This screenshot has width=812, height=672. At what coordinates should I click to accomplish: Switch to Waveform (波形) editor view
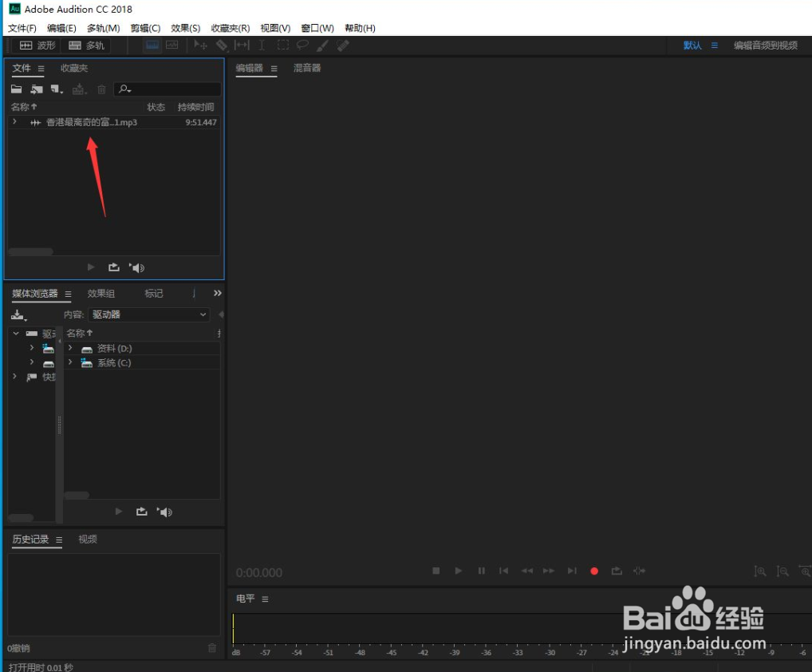click(x=37, y=45)
